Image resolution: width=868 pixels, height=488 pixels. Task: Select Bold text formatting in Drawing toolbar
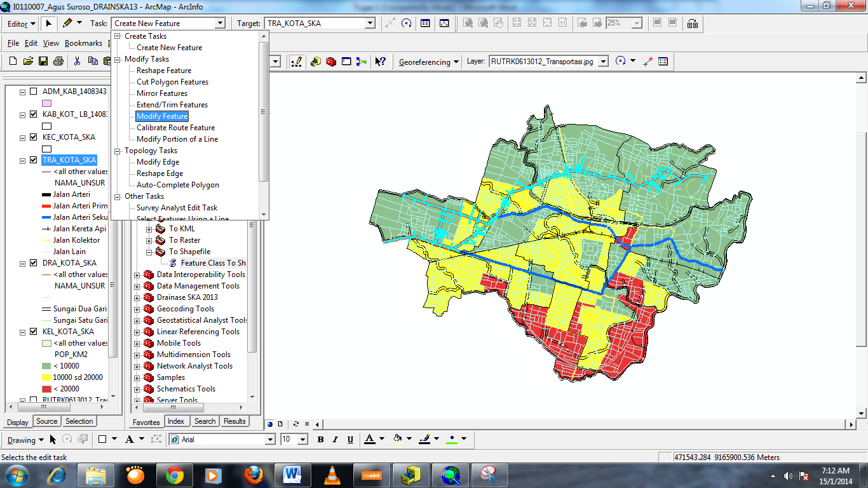pyautogui.click(x=320, y=439)
